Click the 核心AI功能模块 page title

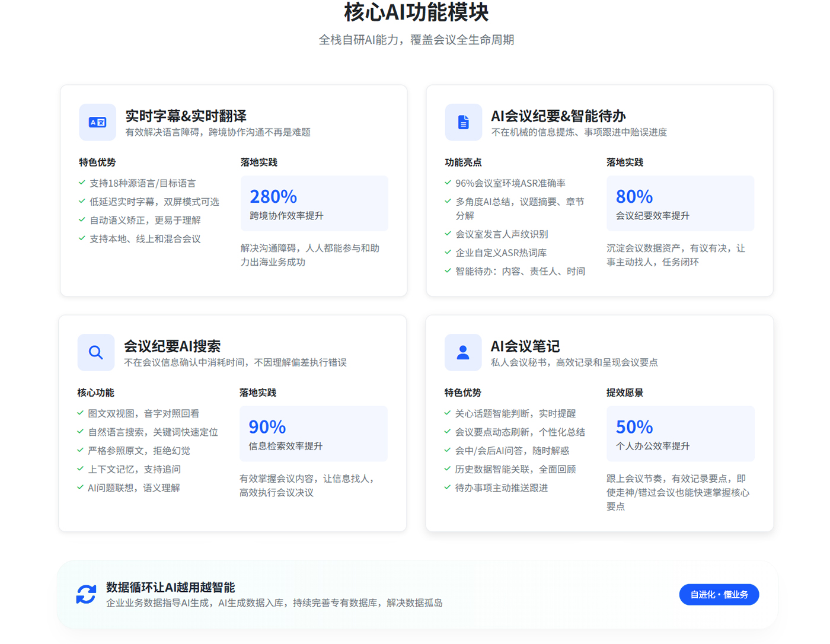click(415, 12)
